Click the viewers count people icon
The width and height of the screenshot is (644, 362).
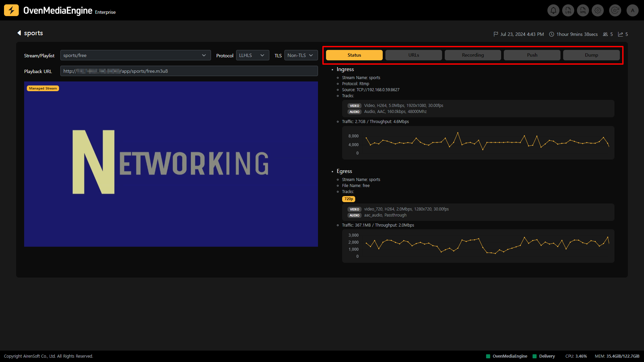(605, 34)
